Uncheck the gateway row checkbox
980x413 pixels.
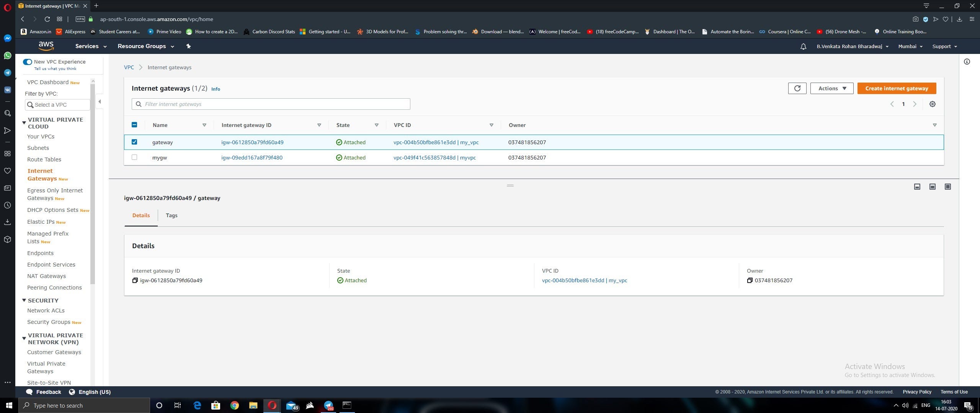[x=134, y=142]
